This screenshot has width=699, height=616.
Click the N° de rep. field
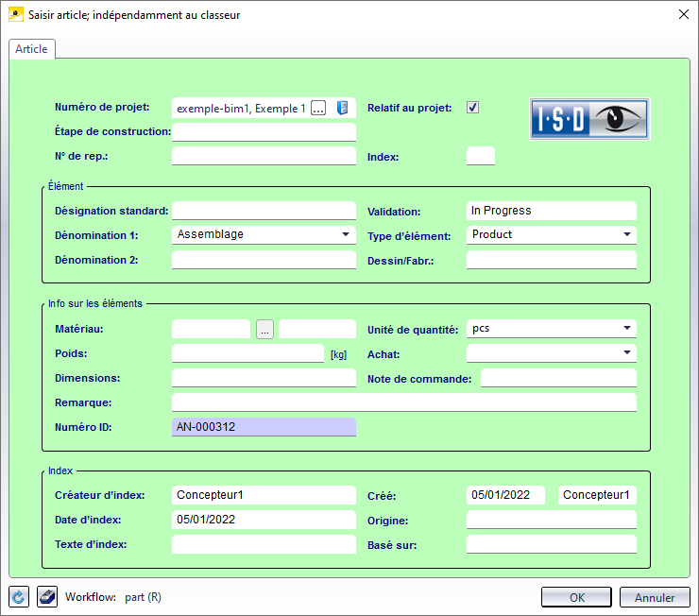264,156
